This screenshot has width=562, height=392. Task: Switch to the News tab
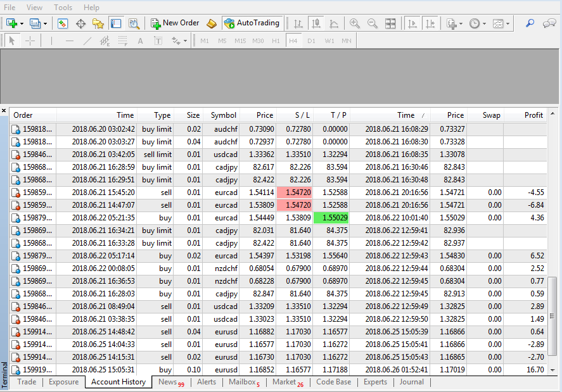(x=171, y=382)
